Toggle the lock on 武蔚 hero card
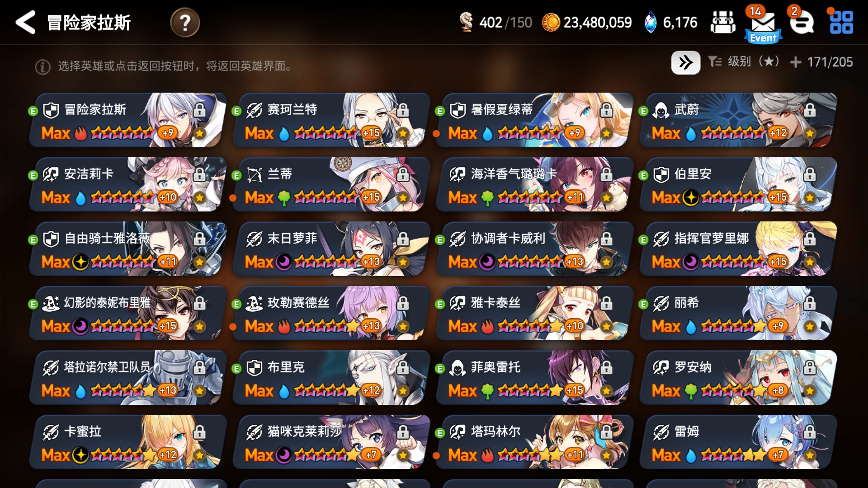Screen dimensions: 868x488 [x=809, y=109]
